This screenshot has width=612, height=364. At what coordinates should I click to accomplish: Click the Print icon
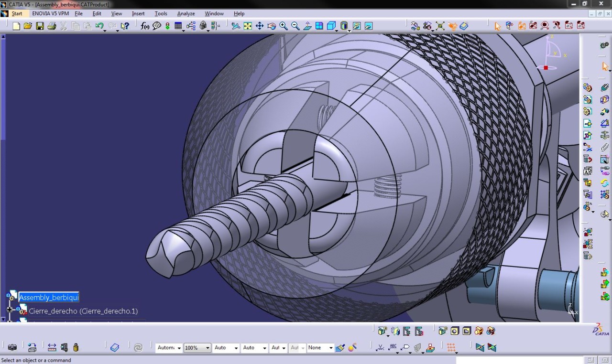tap(52, 26)
